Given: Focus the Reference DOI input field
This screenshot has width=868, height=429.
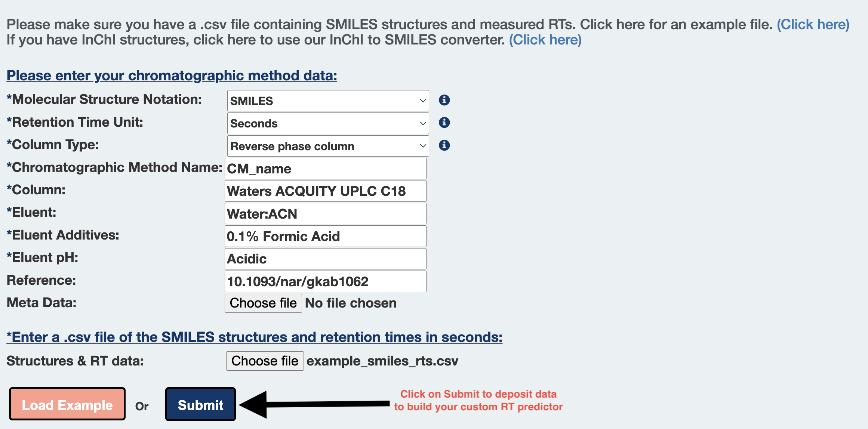Looking at the screenshot, I should coord(325,281).
